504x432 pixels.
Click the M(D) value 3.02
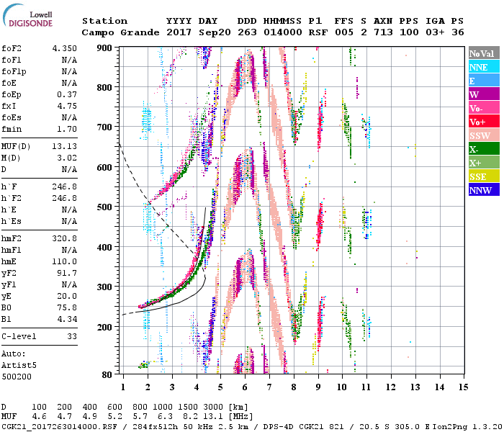pos(67,158)
